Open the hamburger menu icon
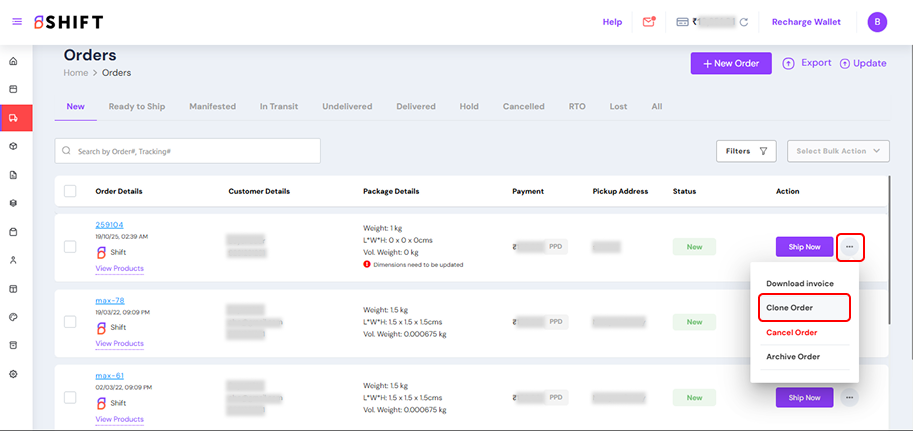Screen dimensions: 913x431 (17, 22)
